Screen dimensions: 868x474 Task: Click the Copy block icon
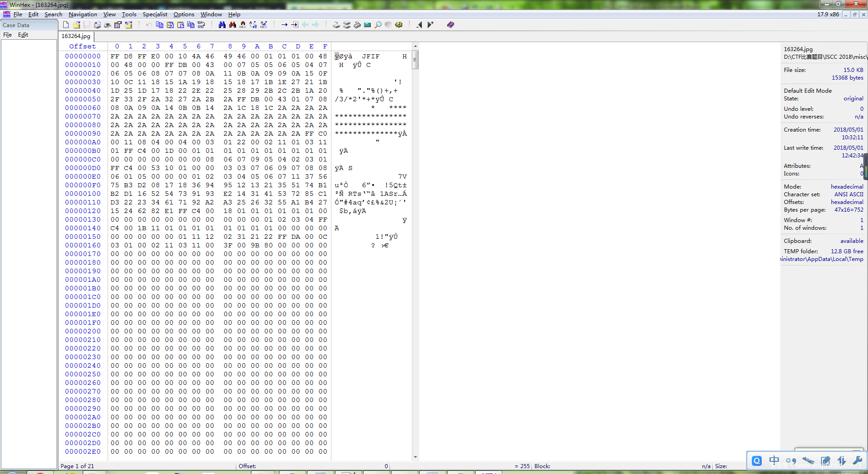[x=160, y=25]
